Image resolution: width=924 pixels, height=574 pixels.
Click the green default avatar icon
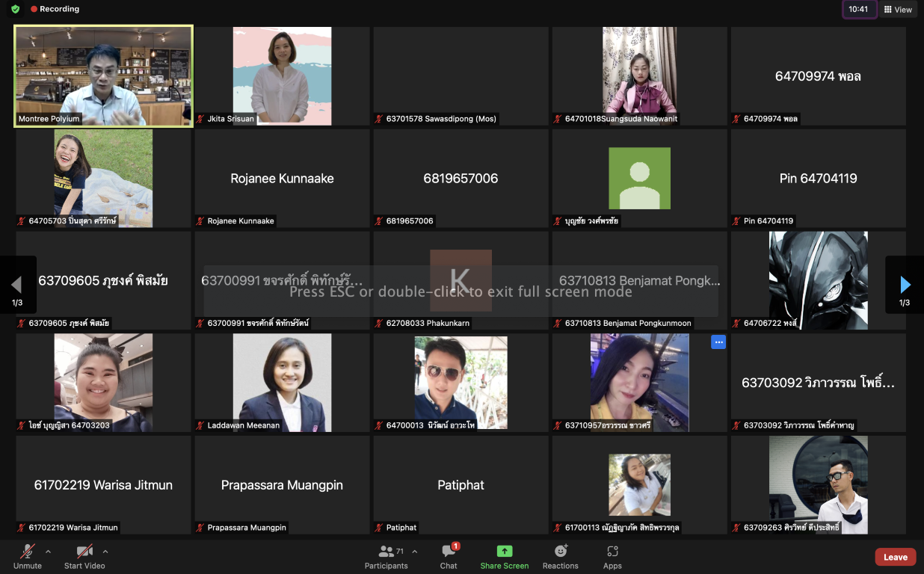(x=639, y=178)
